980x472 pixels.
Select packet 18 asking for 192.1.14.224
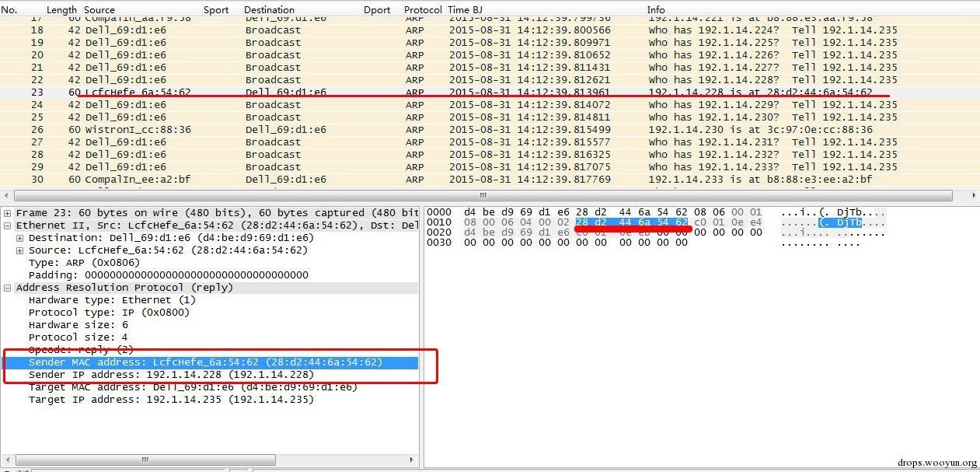point(490,30)
